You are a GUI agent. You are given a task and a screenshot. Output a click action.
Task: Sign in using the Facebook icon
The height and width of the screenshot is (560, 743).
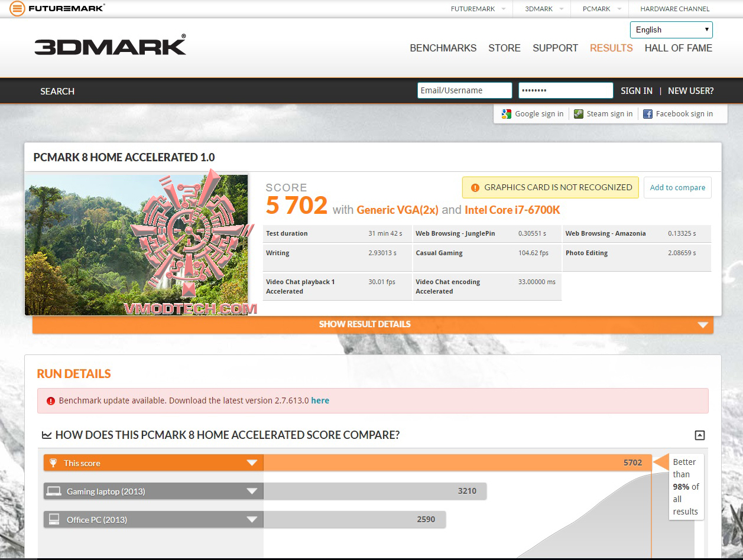coord(647,113)
